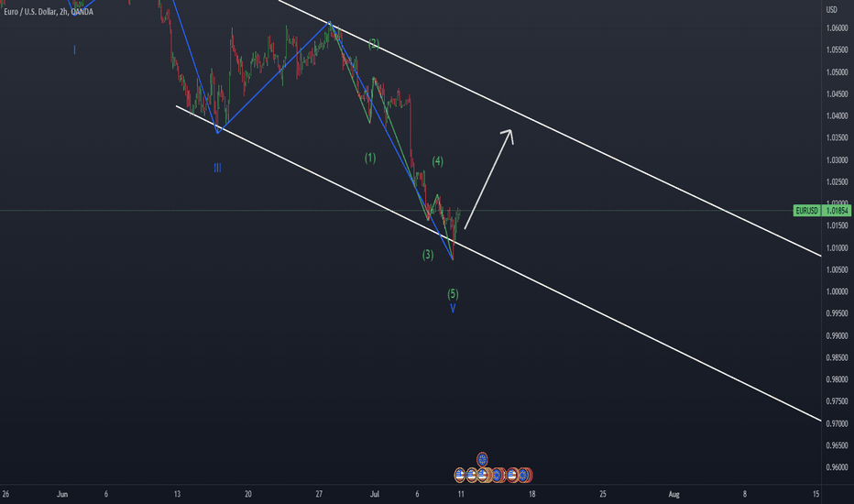
Task: Click the 0.97000 price axis label
Action: point(838,423)
